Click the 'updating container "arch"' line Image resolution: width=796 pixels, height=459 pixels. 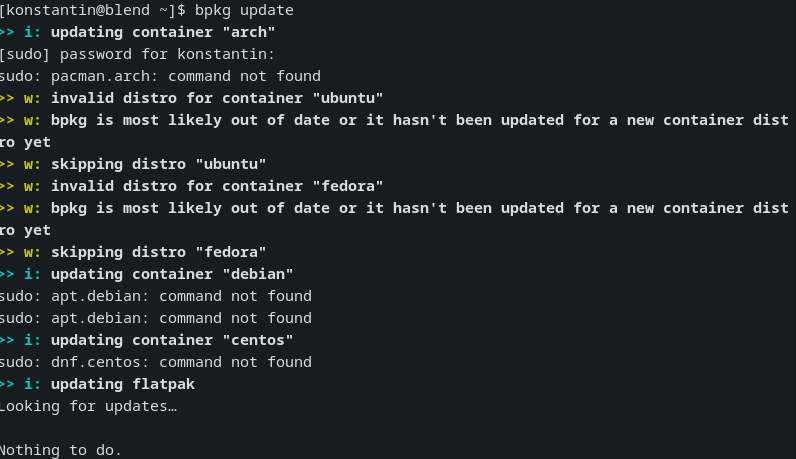pyautogui.click(x=163, y=32)
